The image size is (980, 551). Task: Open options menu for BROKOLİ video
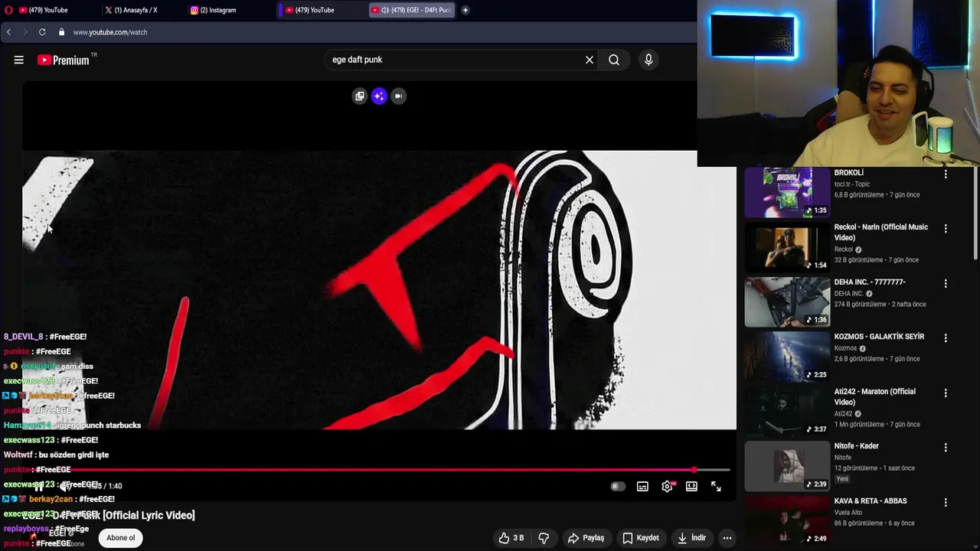pyautogui.click(x=946, y=174)
